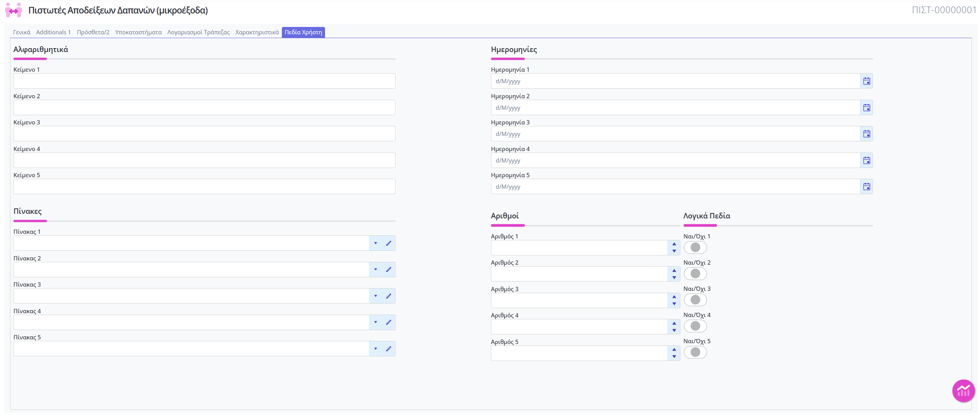
Task: Focus the Ημερομηνία 2 date input
Action: point(676,108)
